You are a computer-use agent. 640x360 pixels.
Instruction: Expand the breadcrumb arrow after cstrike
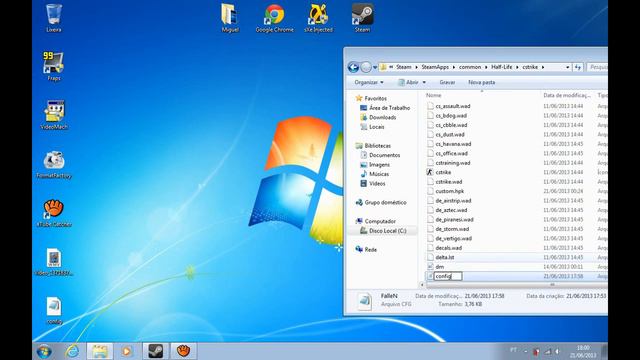pos(543,67)
